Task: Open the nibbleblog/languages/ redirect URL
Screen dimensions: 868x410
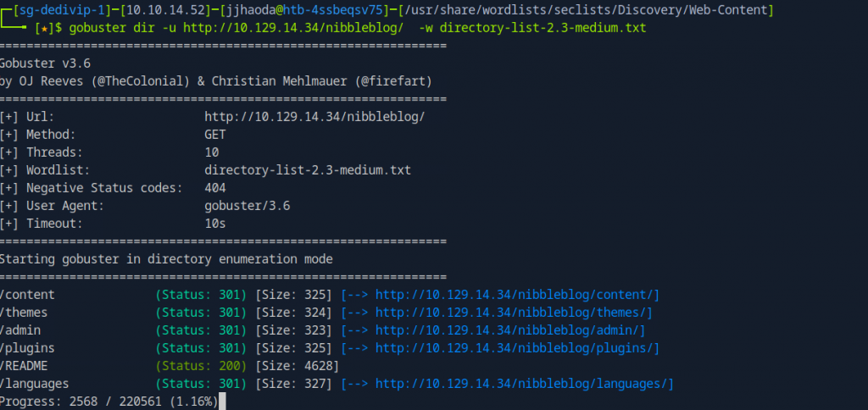Action: (521, 384)
